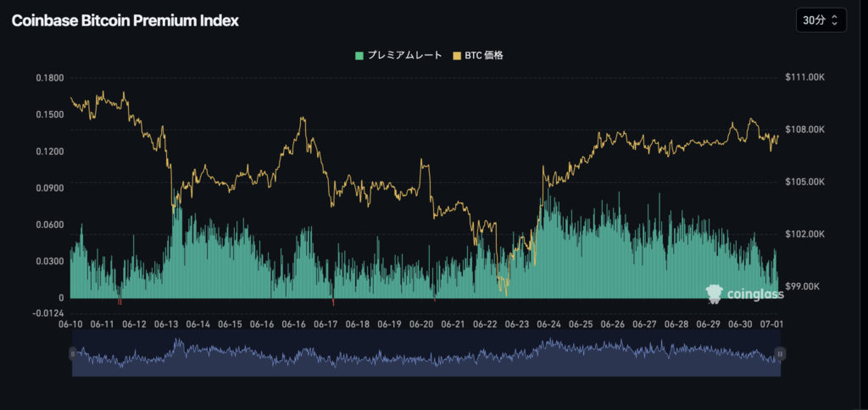
Task: Click the 06-30 date axis label
Action: 739,324
